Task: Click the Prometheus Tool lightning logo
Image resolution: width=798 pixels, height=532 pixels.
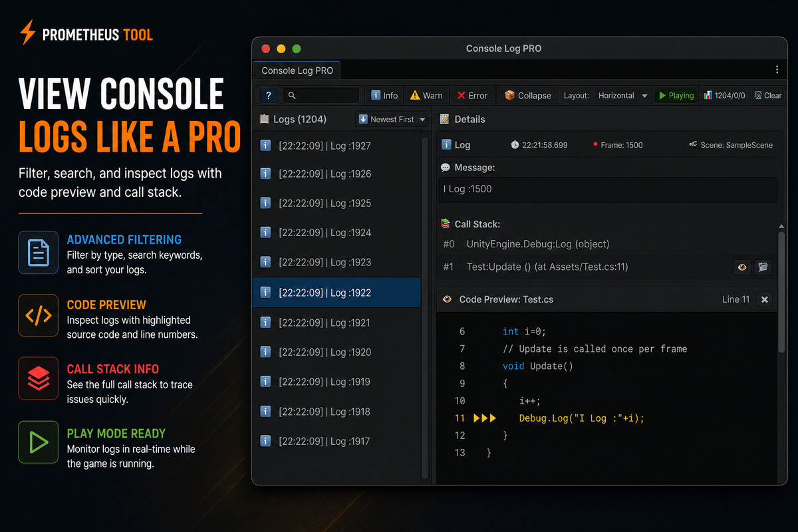Action: point(28,33)
